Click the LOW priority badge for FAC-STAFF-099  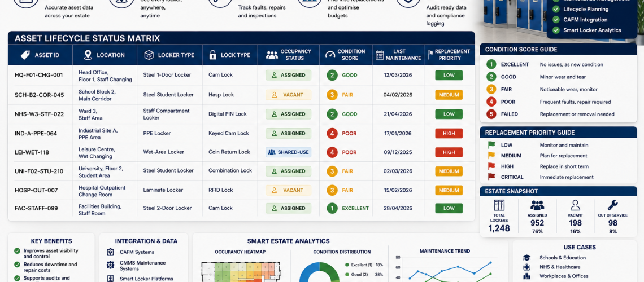pos(449,208)
